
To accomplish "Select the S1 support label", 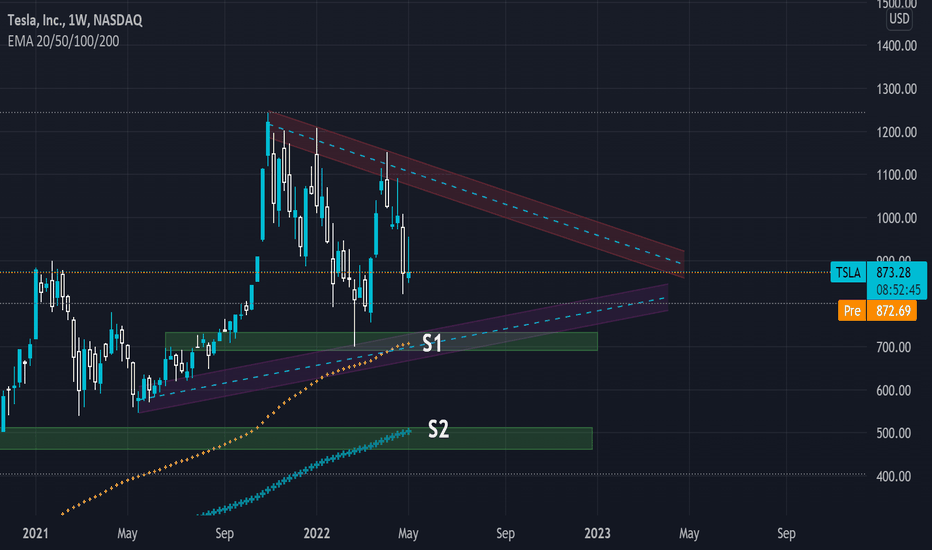I will pyautogui.click(x=432, y=343).
